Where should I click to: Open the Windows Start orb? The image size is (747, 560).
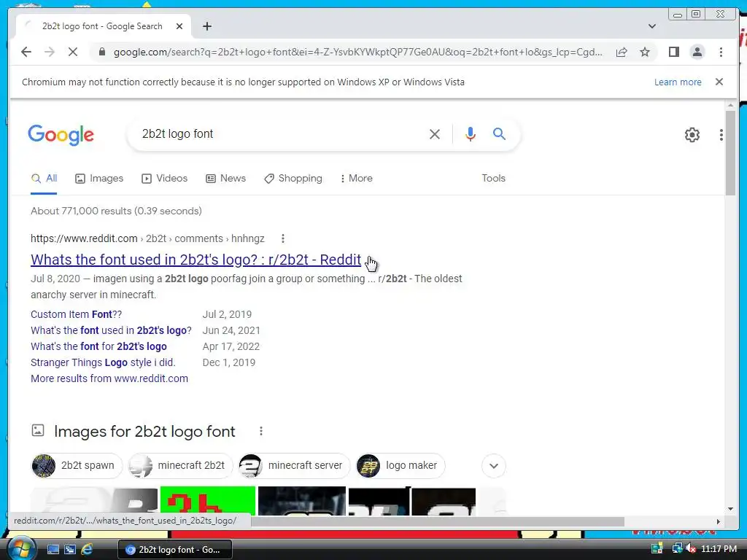pyautogui.click(x=21, y=548)
